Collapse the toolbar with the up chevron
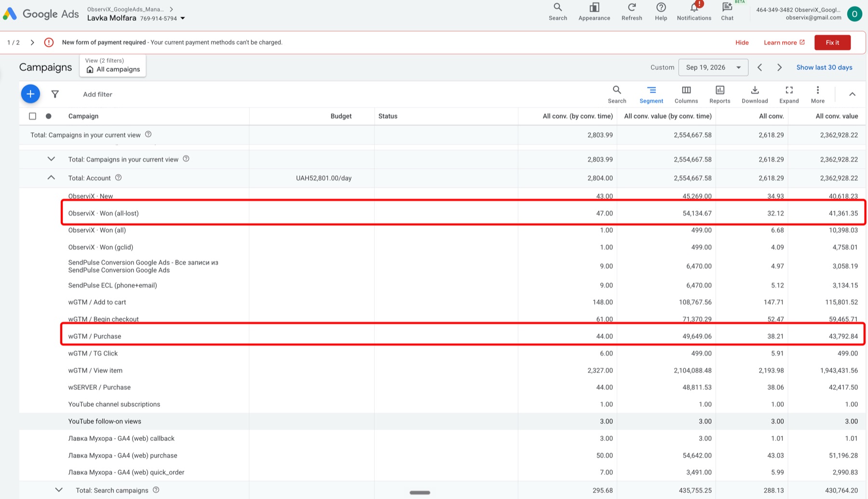This screenshot has width=868, height=499. tap(852, 94)
